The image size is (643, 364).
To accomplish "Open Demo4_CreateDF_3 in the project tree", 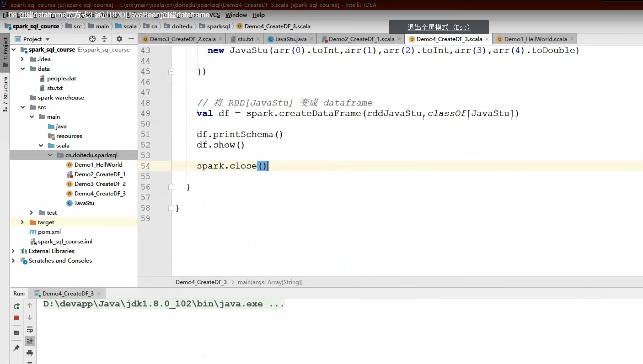I will [x=100, y=194].
